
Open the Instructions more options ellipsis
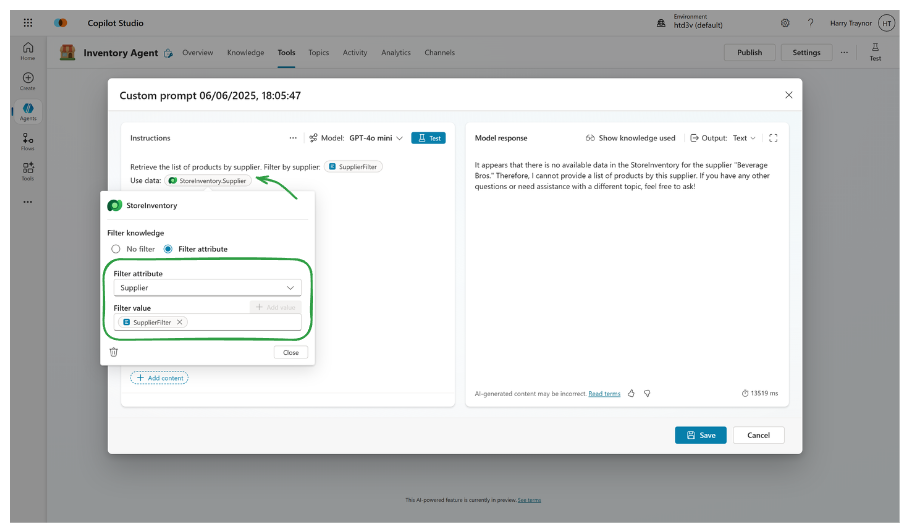pos(293,138)
